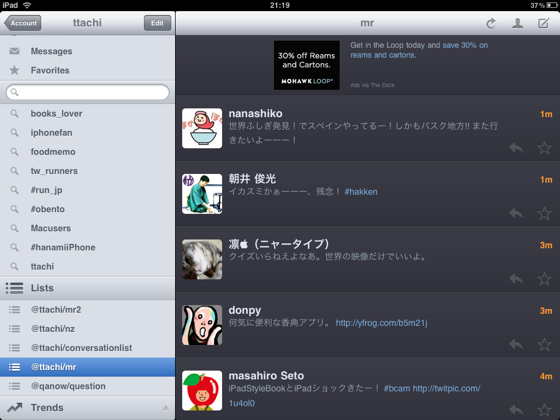Refresh the mr timeline
The width and height of the screenshot is (560, 420).
pos(491,23)
